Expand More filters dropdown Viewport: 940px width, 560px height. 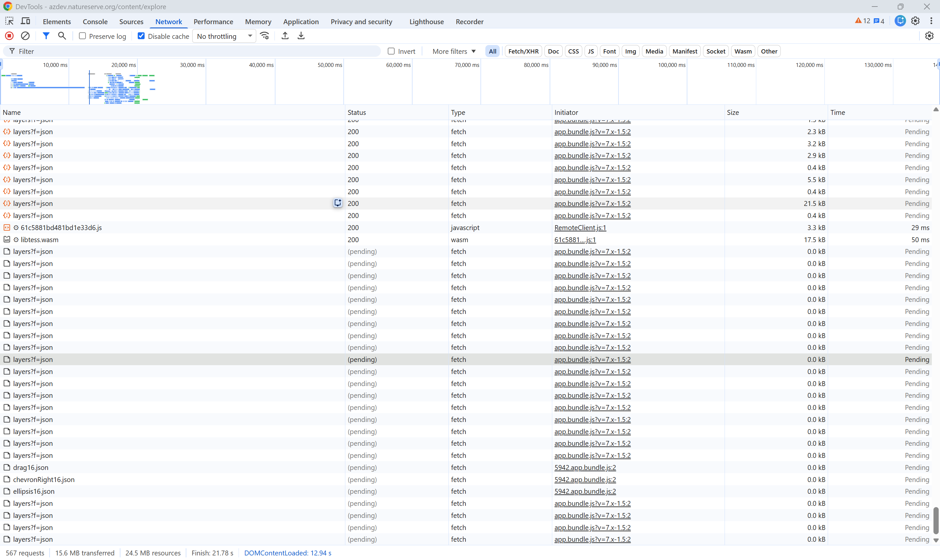click(454, 51)
